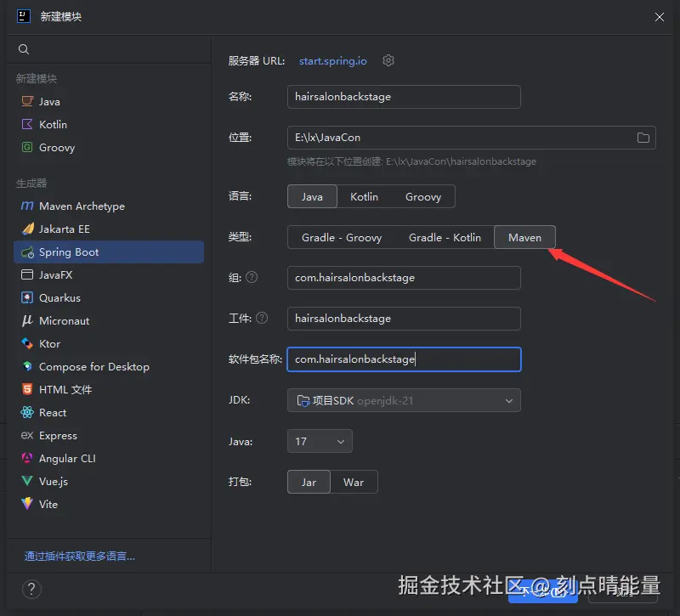Edit the 位置 field E:\lx\JavaCon

coord(472,138)
